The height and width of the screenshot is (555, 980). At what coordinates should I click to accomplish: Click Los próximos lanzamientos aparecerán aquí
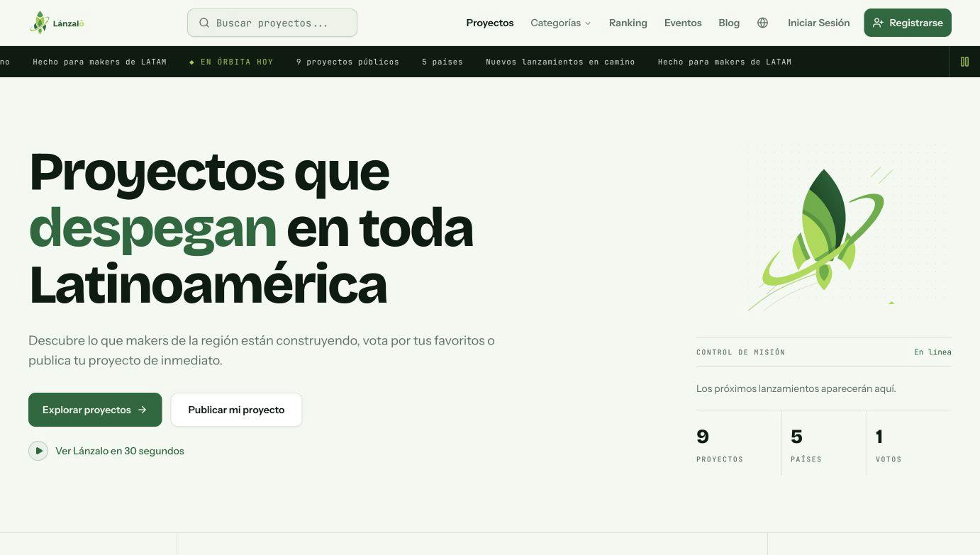[796, 388]
